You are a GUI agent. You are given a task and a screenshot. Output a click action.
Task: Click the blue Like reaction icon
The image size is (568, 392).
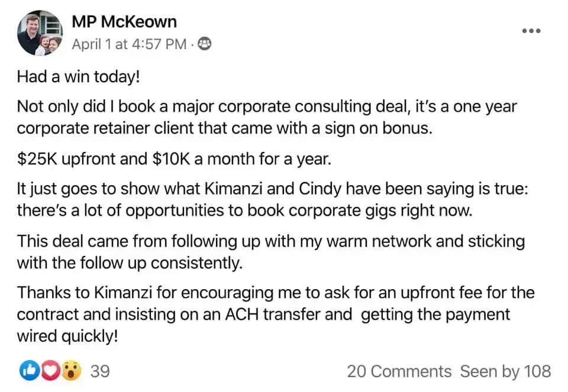[30, 371]
